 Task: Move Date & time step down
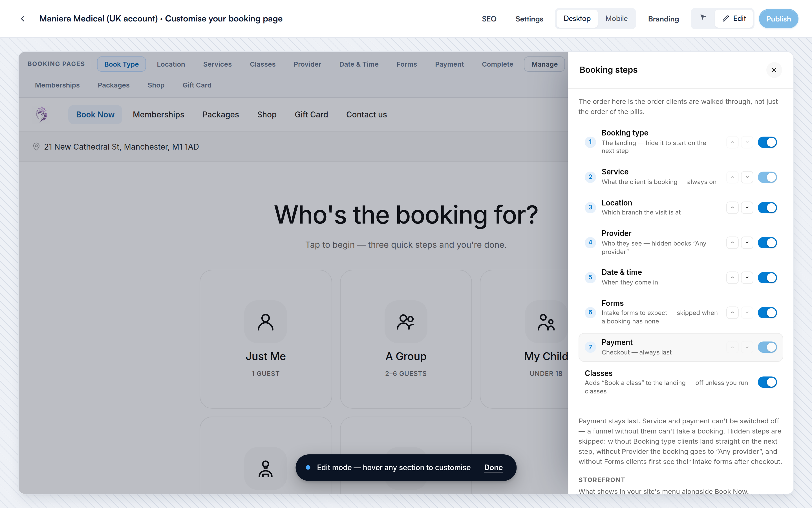(747, 277)
